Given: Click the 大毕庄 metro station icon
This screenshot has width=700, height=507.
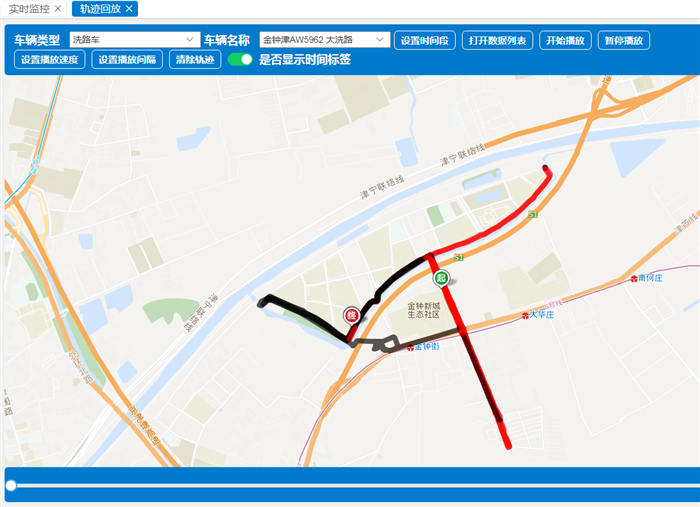Looking at the screenshot, I should coord(525,316).
